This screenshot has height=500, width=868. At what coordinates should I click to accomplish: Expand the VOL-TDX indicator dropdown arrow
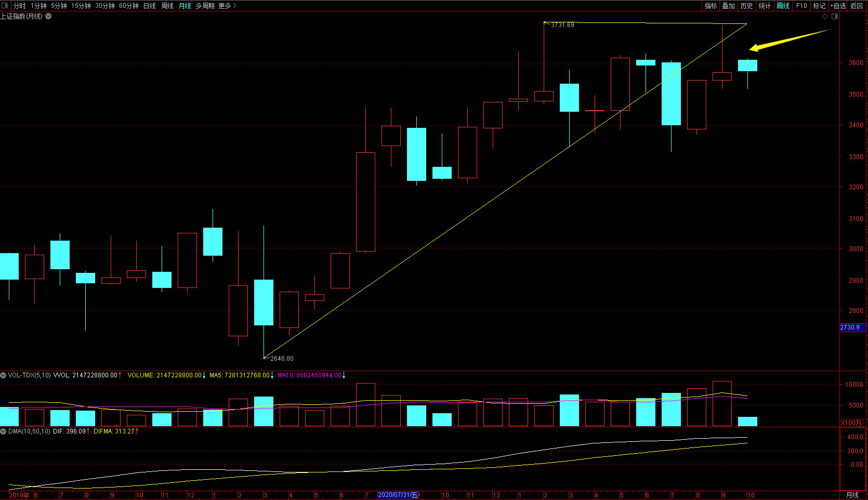coord(4,375)
